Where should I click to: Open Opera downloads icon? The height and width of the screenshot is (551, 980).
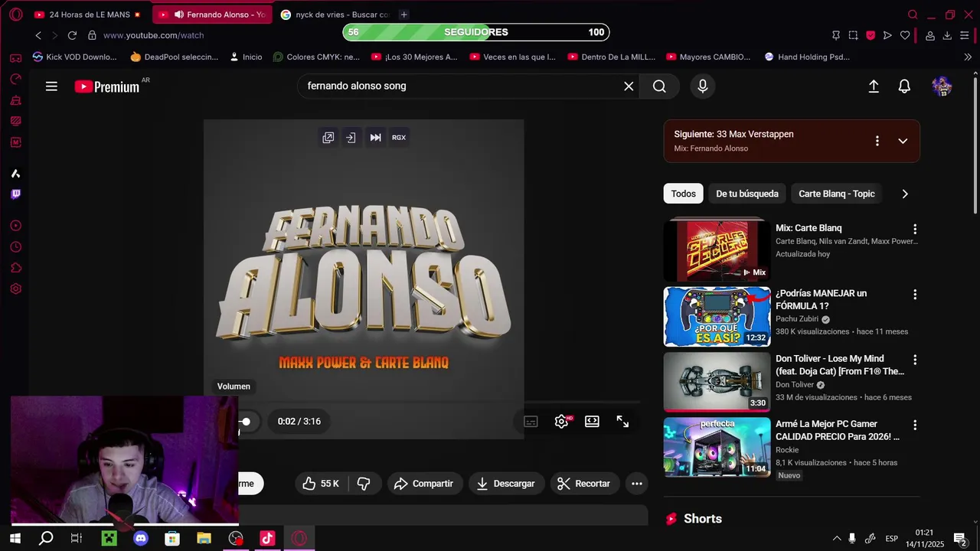[x=947, y=35]
